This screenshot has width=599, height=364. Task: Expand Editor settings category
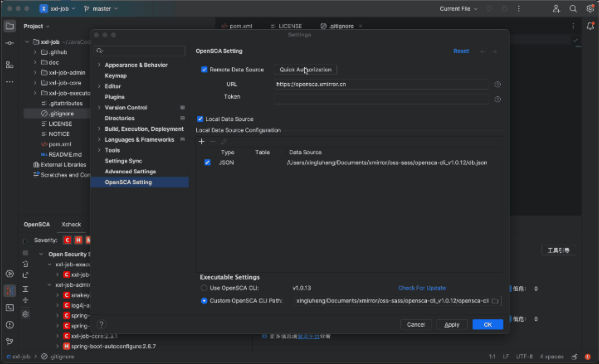coord(99,86)
